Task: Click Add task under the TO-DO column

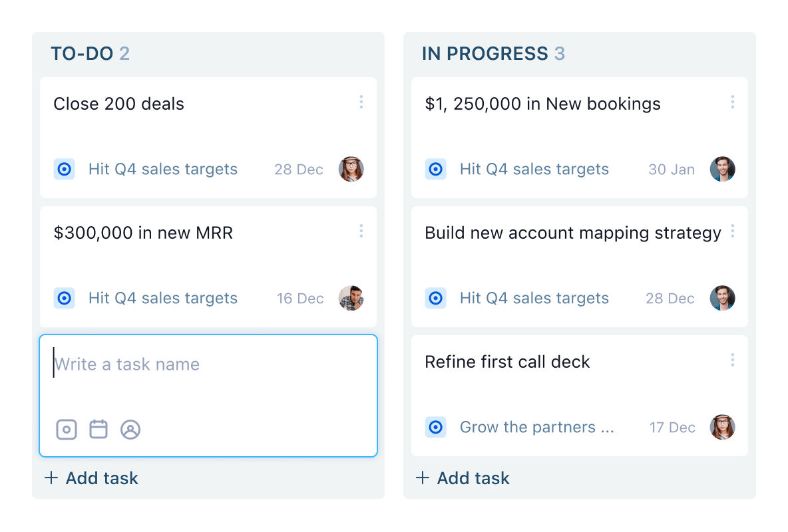Action: (91, 478)
